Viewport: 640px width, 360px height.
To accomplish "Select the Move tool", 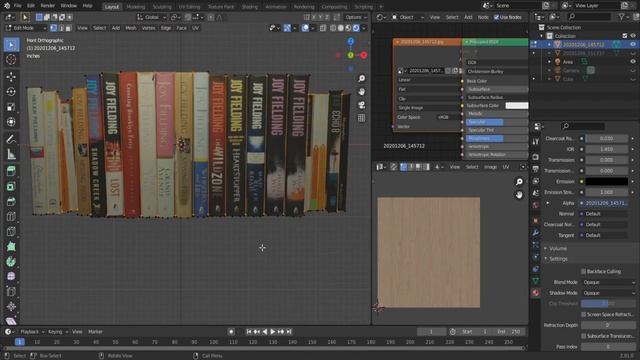I will tap(11, 77).
